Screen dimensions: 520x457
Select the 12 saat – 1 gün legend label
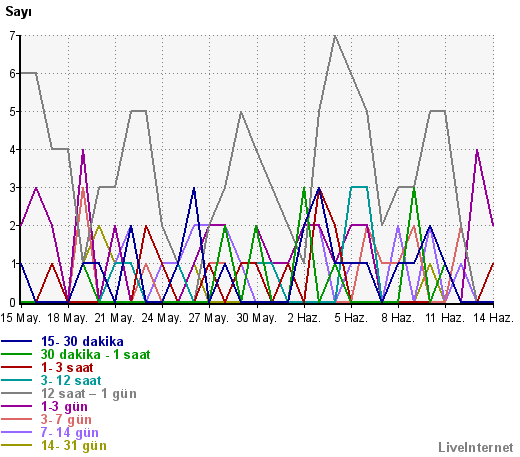[x=89, y=394]
